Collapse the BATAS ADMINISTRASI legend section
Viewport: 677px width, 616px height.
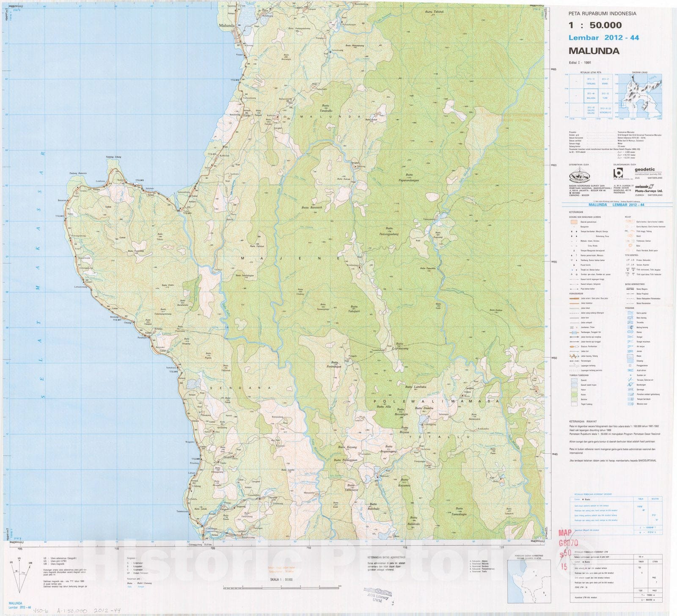click(635, 284)
